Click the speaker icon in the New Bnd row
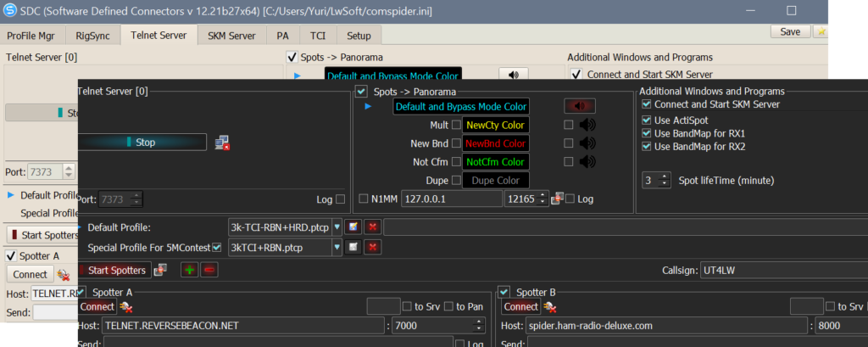 (587, 143)
